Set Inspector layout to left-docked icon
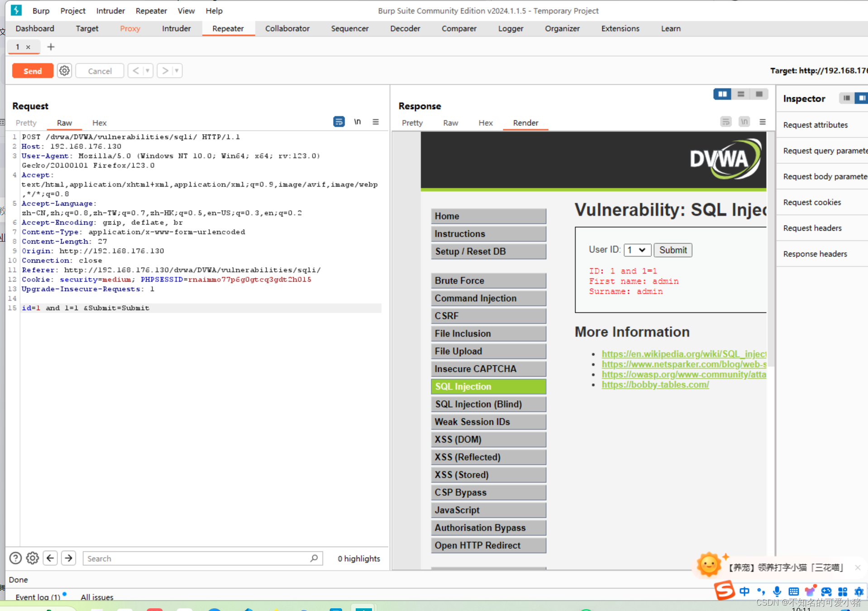This screenshot has height=611, width=868. (846, 98)
